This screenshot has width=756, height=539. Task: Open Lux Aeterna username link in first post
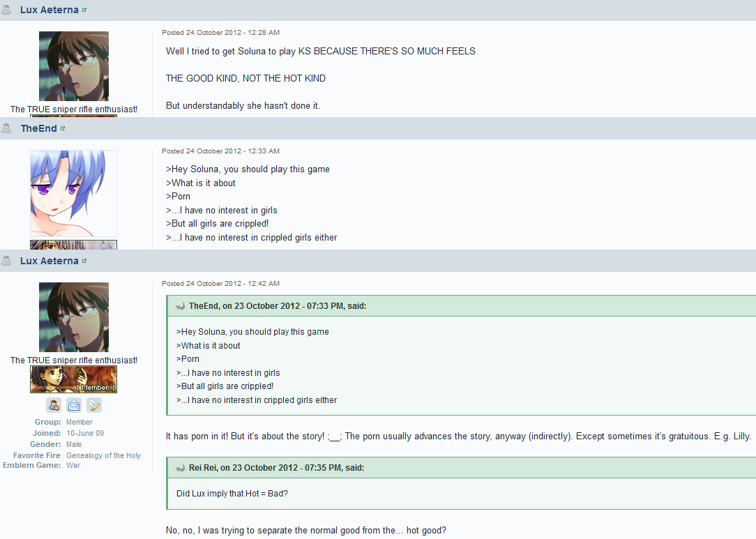50,10
